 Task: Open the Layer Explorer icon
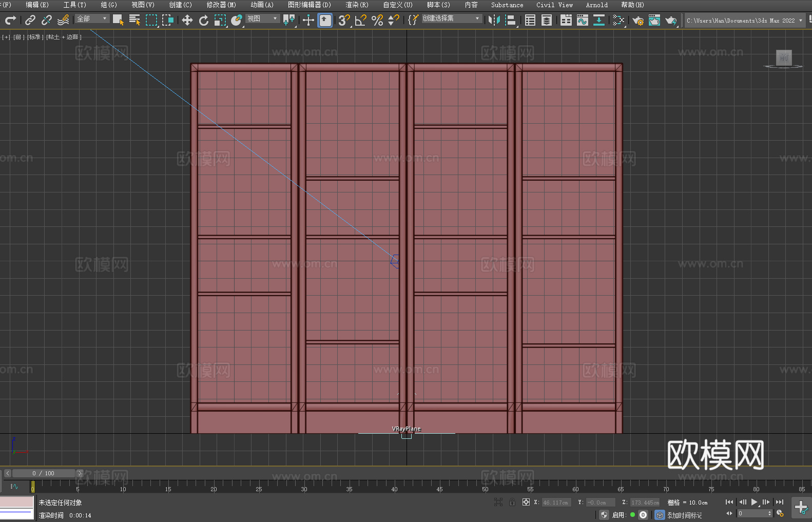(547, 20)
